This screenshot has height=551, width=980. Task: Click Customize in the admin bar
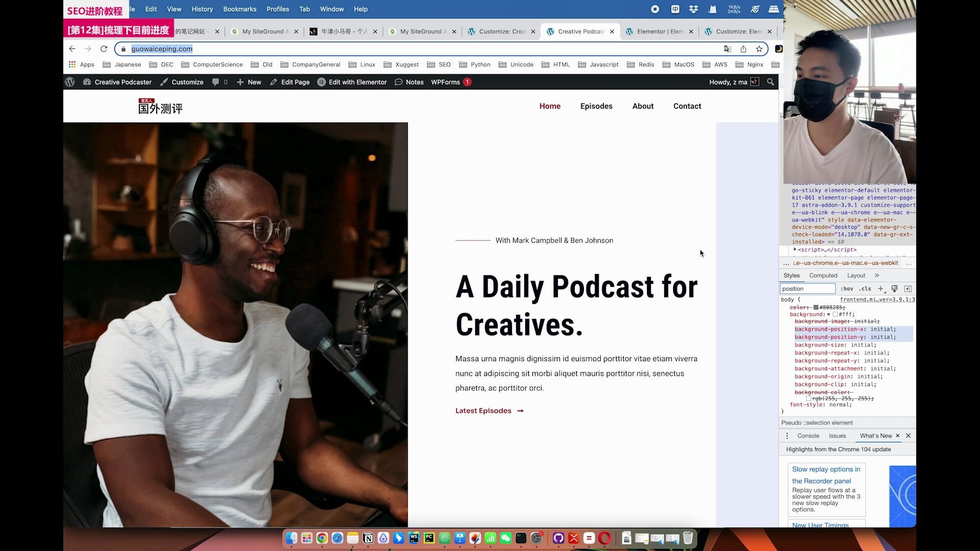point(182,82)
